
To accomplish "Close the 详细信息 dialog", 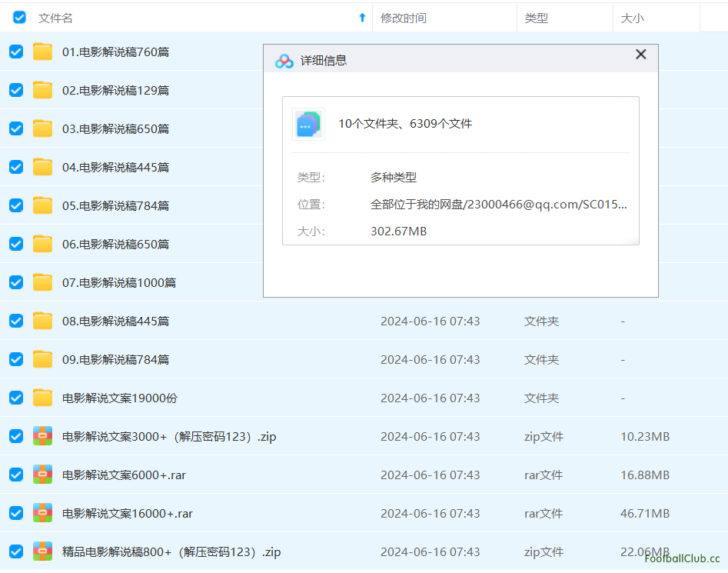I will click(640, 55).
